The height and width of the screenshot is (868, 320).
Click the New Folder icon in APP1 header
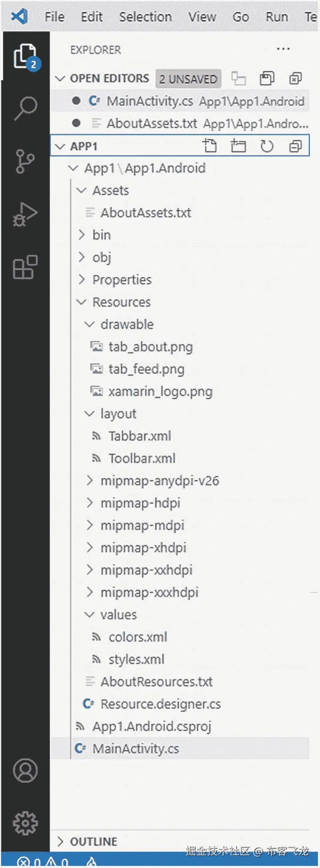[x=238, y=145]
